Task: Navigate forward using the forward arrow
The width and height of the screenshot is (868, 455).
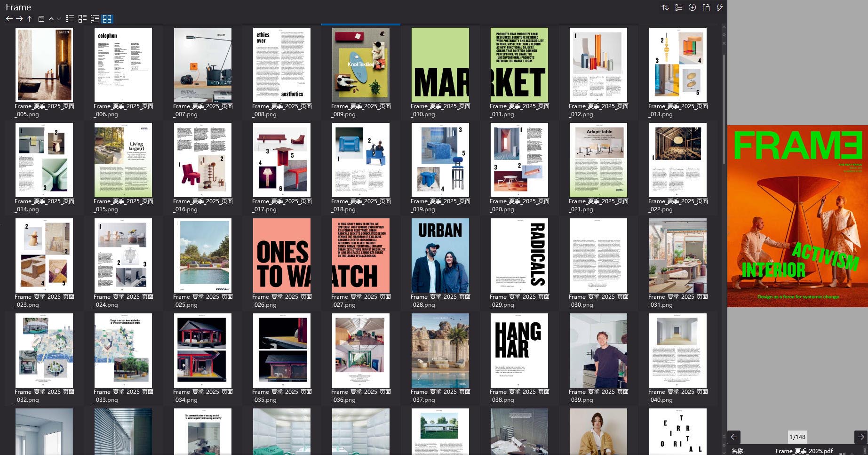Action: [x=19, y=19]
